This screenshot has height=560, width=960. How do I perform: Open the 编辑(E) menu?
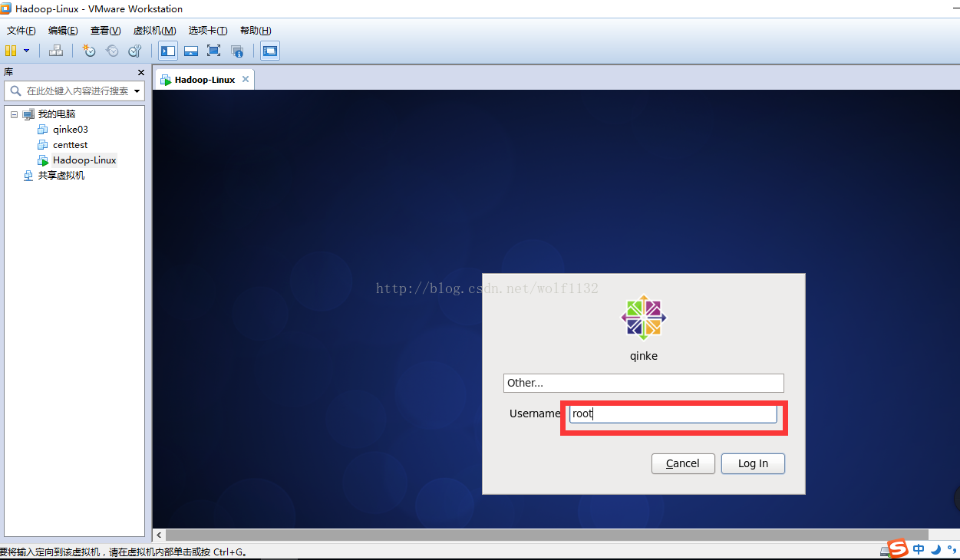pos(63,31)
